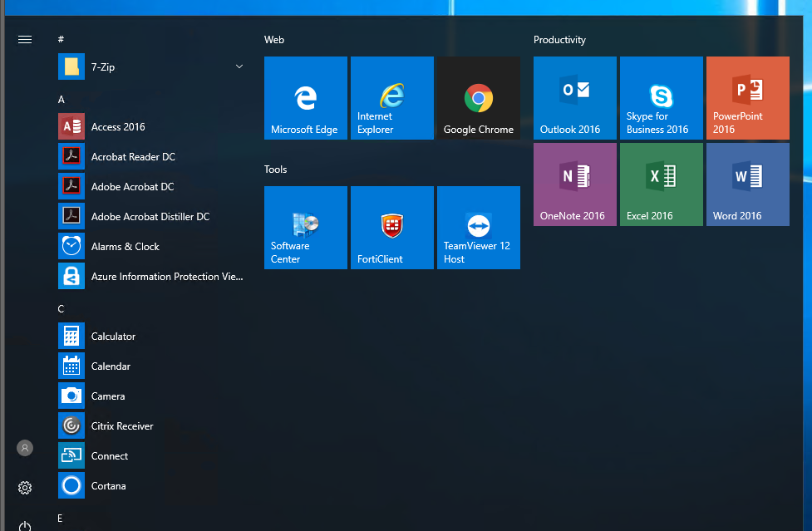Launch Skype for Business 2016
The image size is (812, 531).
(661, 98)
